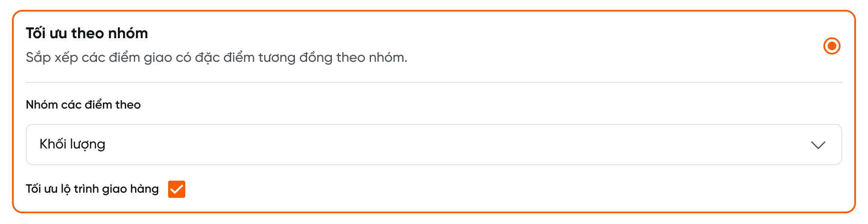Image resolution: width=868 pixels, height=224 pixels.
Task: Open the "Nhóm các điểm theo" dropdown
Action: click(433, 145)
